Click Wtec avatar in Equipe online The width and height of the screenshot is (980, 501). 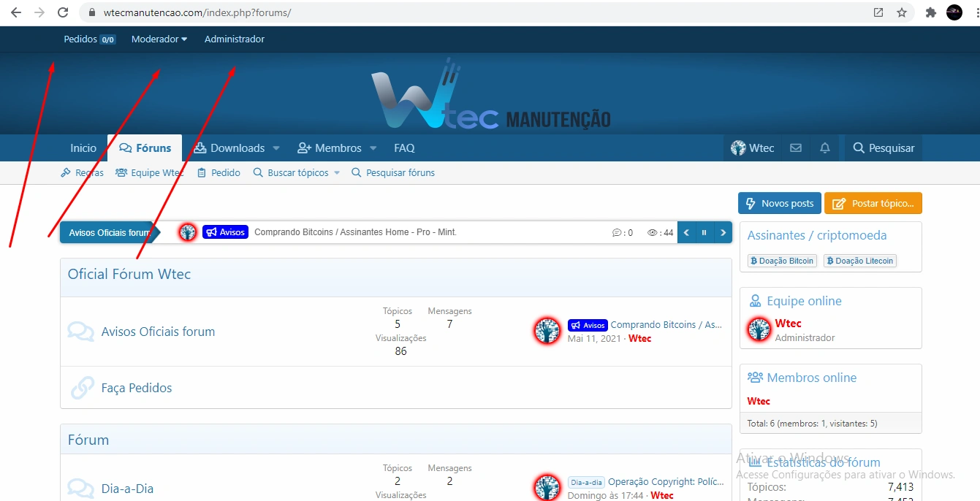click(x=759, y=330)
